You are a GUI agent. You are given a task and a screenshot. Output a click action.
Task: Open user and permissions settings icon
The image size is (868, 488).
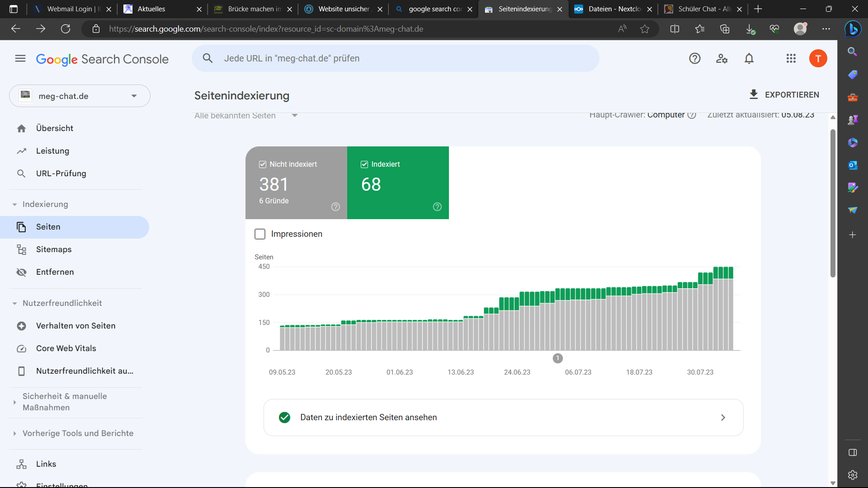click(722, 58)
